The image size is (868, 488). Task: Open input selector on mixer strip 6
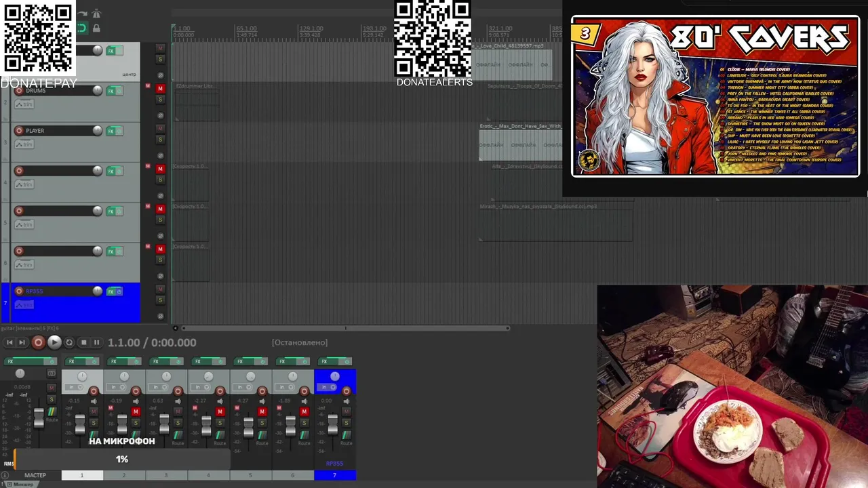(285, 387)
